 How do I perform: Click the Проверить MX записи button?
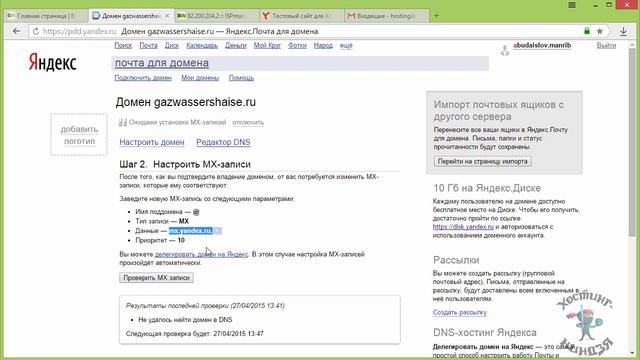[x=156, y=278]
